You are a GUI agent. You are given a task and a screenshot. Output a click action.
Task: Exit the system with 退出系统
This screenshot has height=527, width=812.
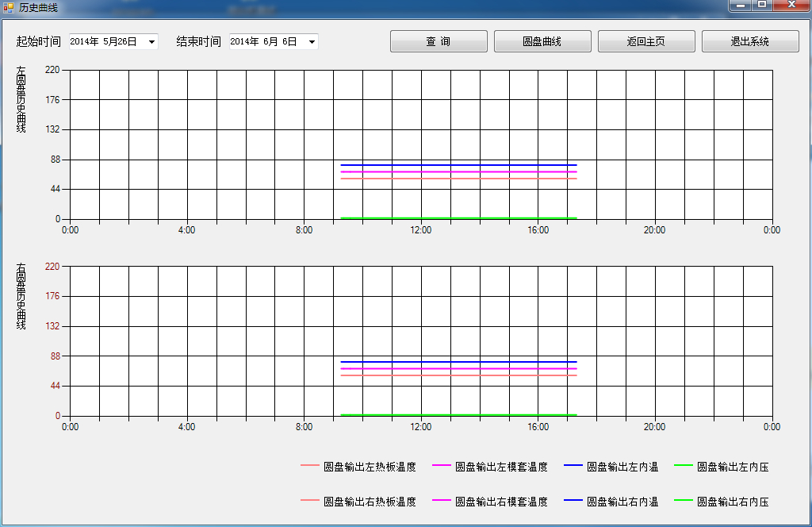[x=750, y=41]
